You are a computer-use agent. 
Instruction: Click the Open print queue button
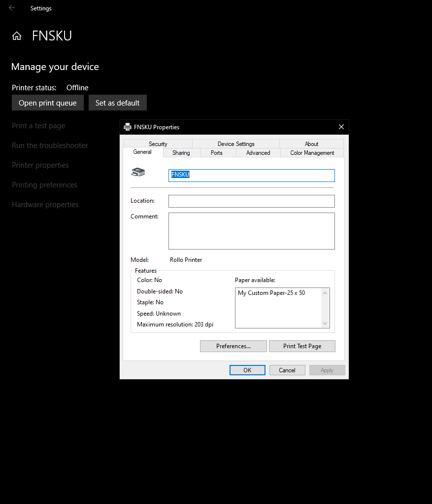tap(47, 103)
